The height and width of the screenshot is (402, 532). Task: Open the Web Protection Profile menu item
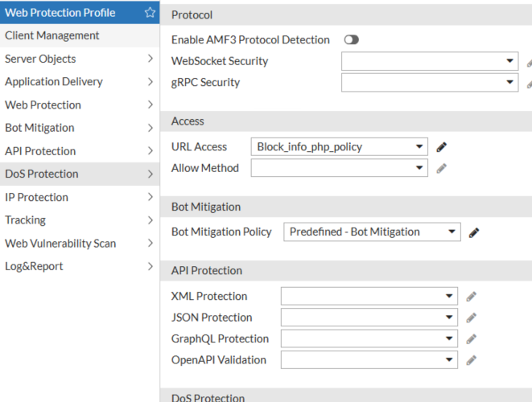[60, 13]
